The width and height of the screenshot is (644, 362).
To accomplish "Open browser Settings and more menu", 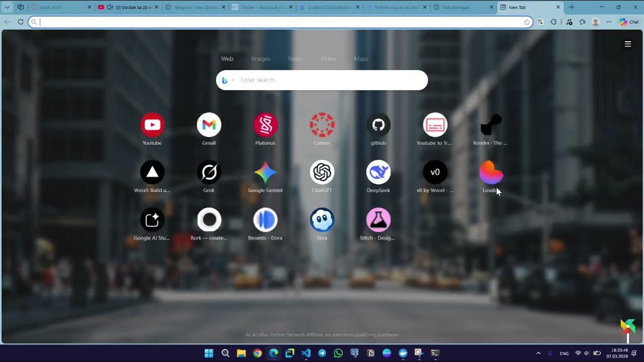I will pos(609,22).
